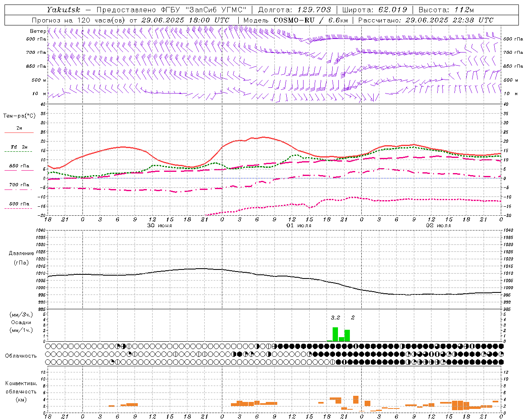Viewport: 525px width, 420px height.
Task: Select the "(км)" convective height unit label
Action: coord(21,399)
